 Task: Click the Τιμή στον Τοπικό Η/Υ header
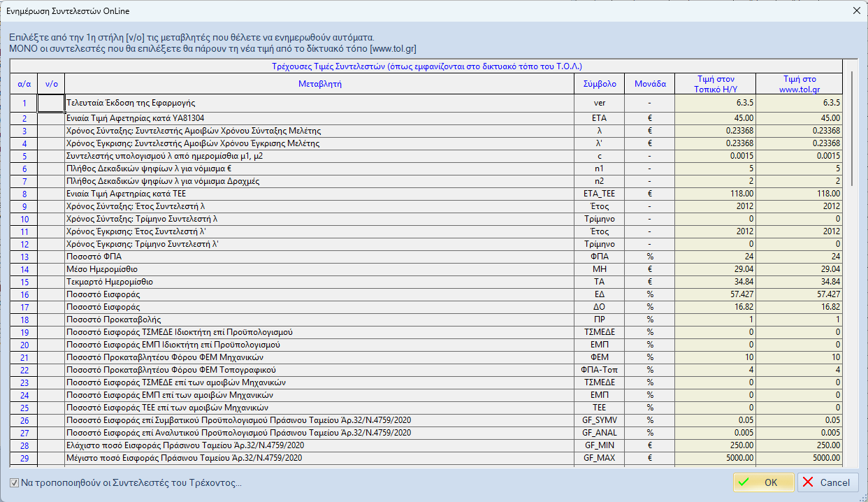click(715, 84)
